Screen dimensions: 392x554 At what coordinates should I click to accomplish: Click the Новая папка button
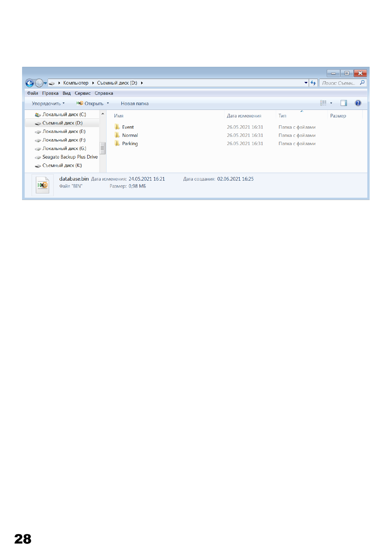point(135,104)
